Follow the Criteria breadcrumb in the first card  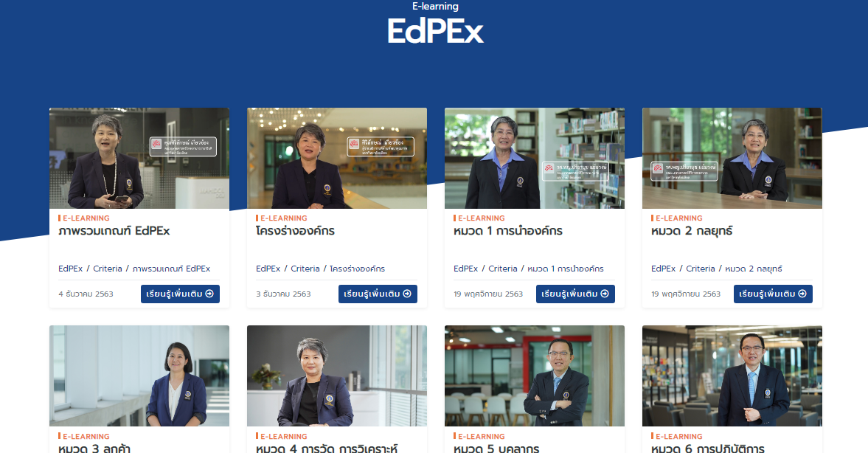(x=108, y=269)
